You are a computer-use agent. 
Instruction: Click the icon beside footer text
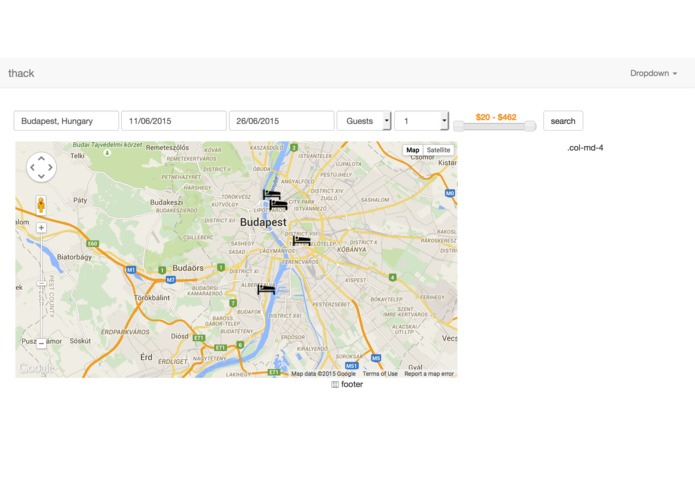coord(335,385)
